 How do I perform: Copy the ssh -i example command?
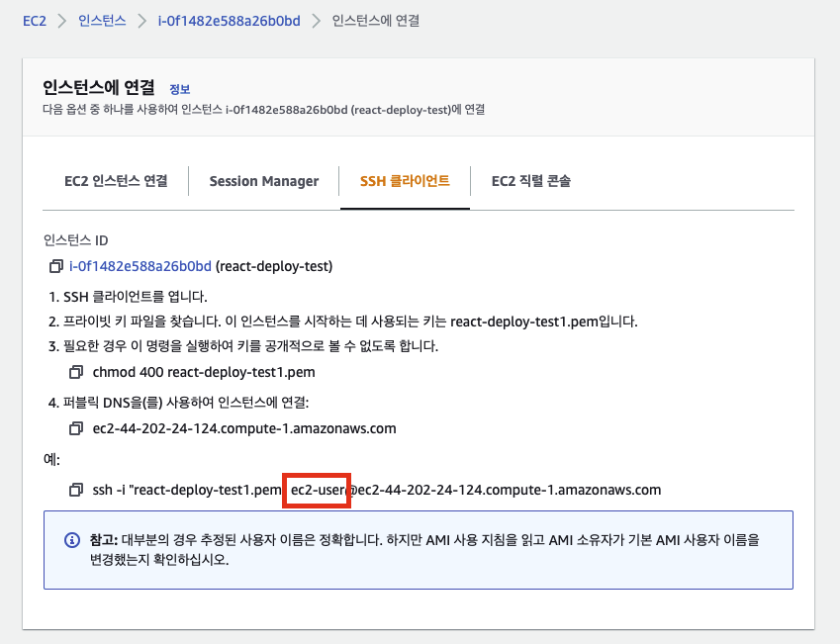tap(76, 490)
